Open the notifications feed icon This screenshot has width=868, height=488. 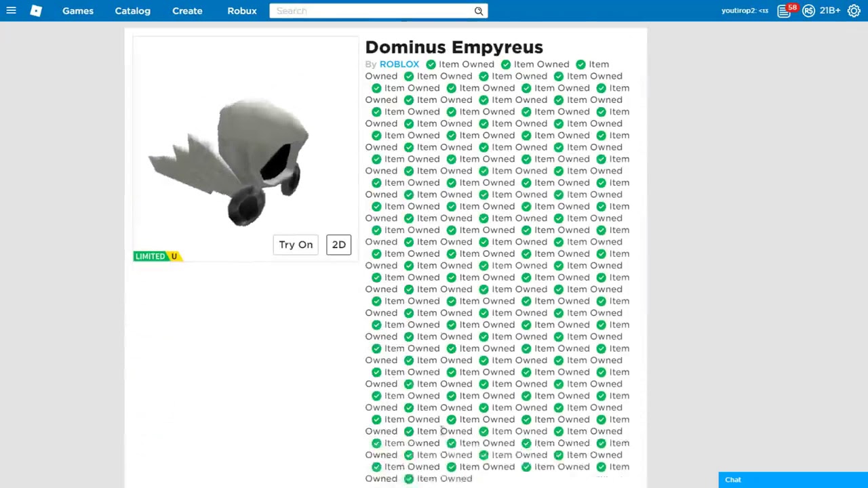tap(784, 11)
